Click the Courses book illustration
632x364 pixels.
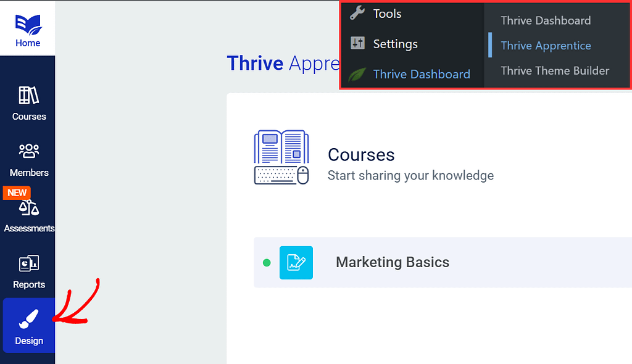(x=281, y=157)
